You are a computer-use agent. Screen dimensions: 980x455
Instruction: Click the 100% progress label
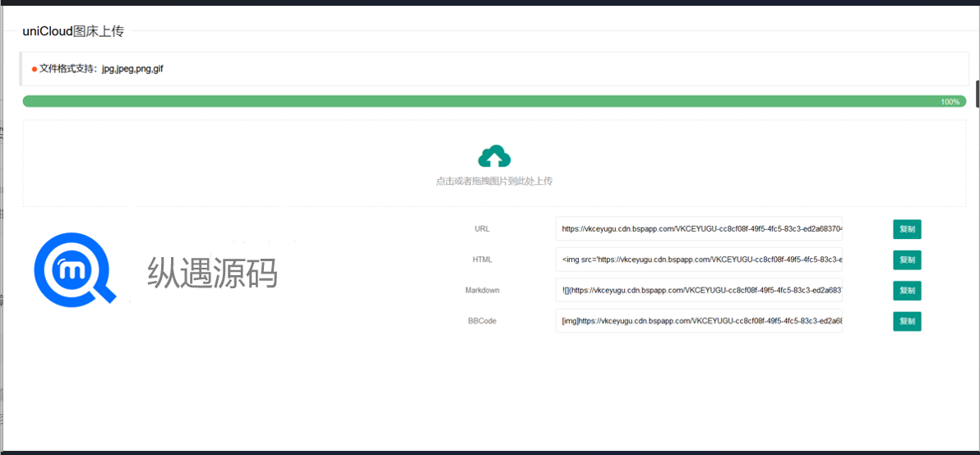pos(950,102)
